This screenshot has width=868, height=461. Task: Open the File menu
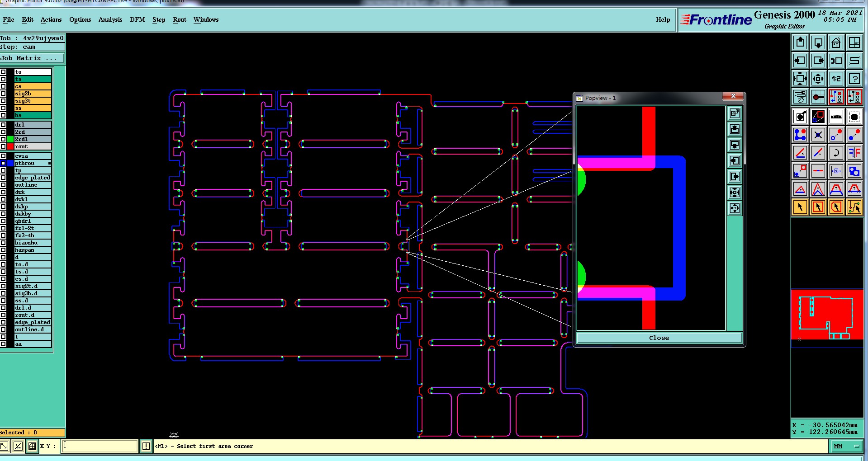8,19
